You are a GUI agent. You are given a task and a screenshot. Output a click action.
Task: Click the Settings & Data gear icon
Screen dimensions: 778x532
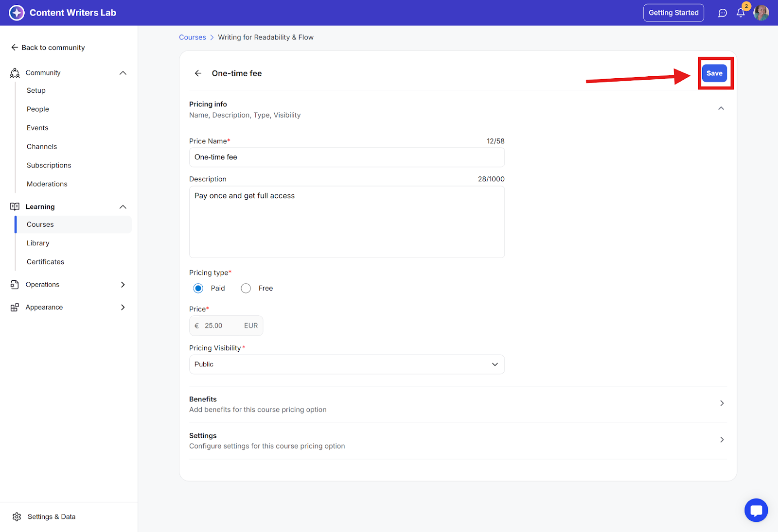pyautogui.click(x=17, y=516)
